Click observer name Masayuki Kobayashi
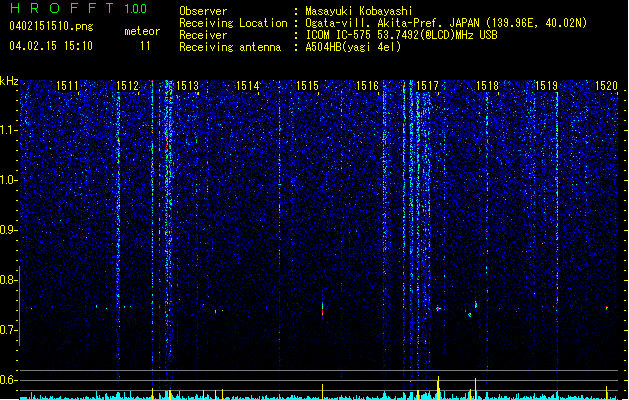The height and width of the screenshot is (400, 629). (x=359, y=11)
